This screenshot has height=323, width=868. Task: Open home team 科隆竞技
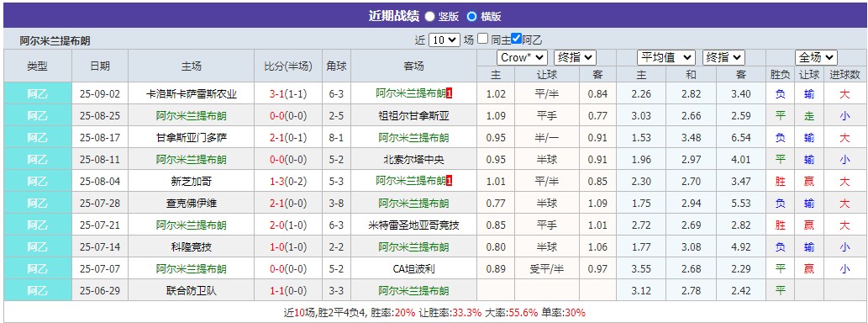[x=191, y=246]
